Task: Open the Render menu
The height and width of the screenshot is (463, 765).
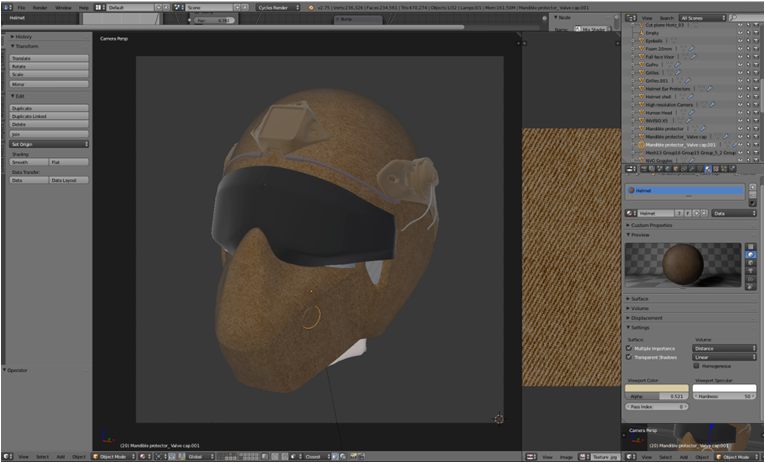Action: tap(39, 7)
